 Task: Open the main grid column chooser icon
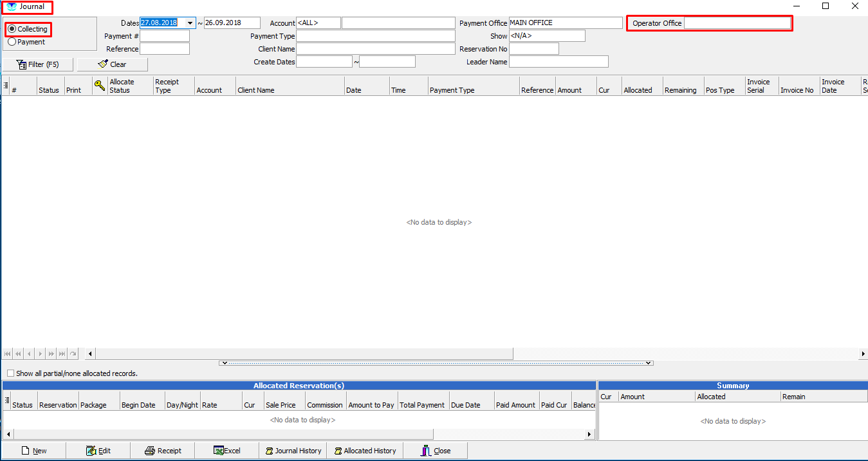click(6, 85)
